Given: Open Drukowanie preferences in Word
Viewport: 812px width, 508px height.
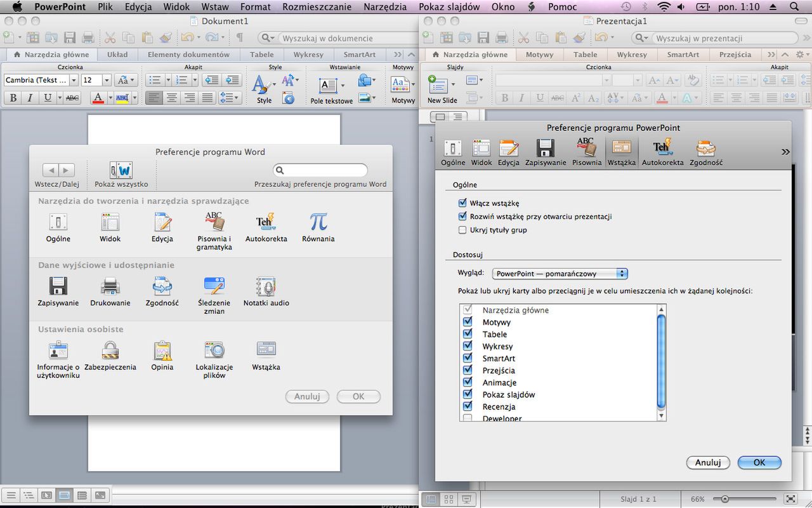Looking at the screenshot, I should pos(110,292).
